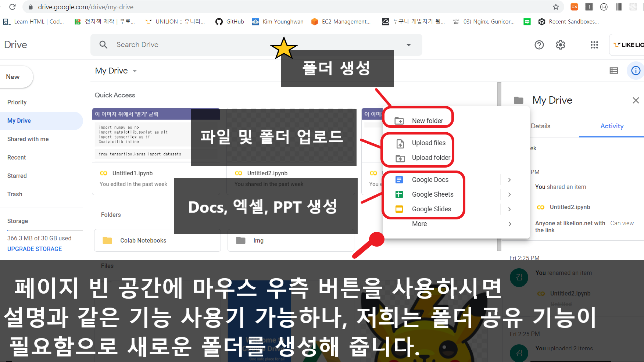Click the LIKELION account logo
Screen dimensions: 644x362
(x=628, y=45)
